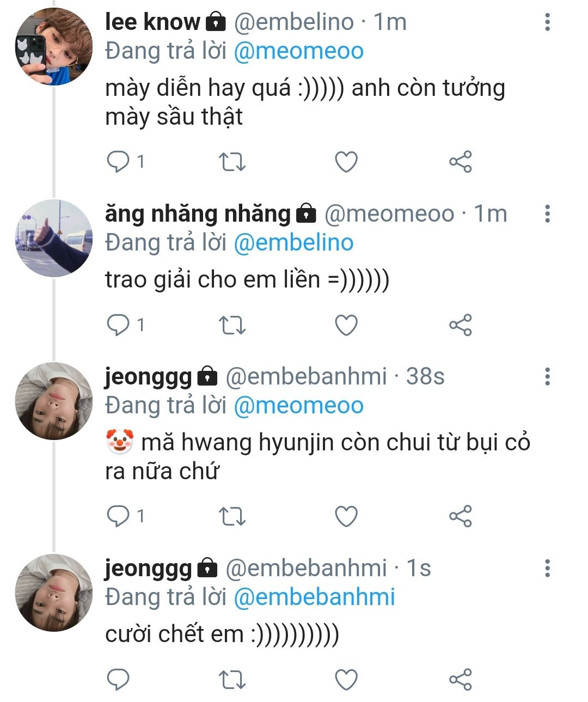Viewport: 588px width, 702px height.
Task: View lee know's profile picture
Action: (53, 47)
